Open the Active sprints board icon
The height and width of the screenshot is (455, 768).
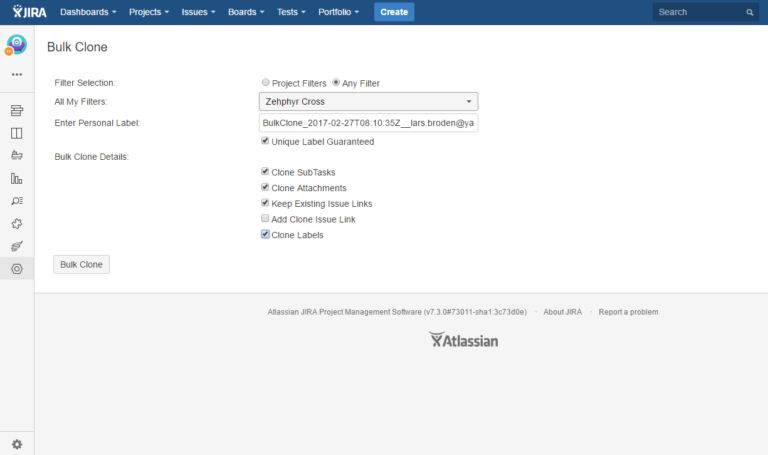click(x=17, y=133)
